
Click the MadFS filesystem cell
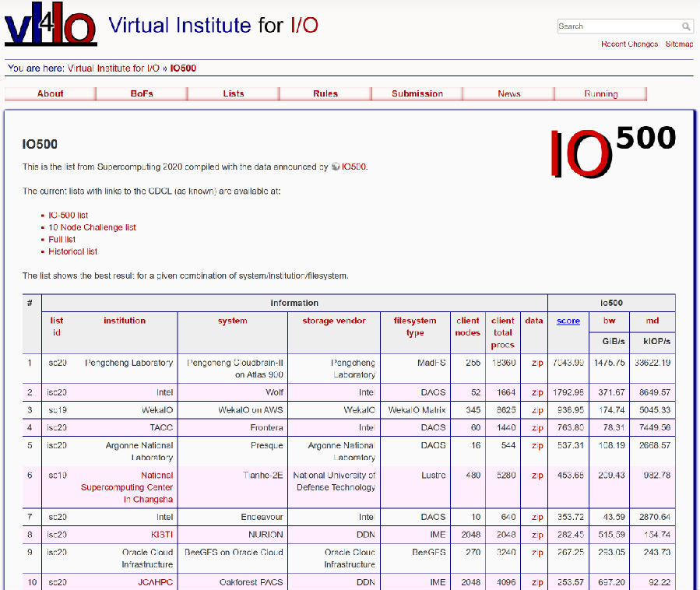(x=431, y=363)
